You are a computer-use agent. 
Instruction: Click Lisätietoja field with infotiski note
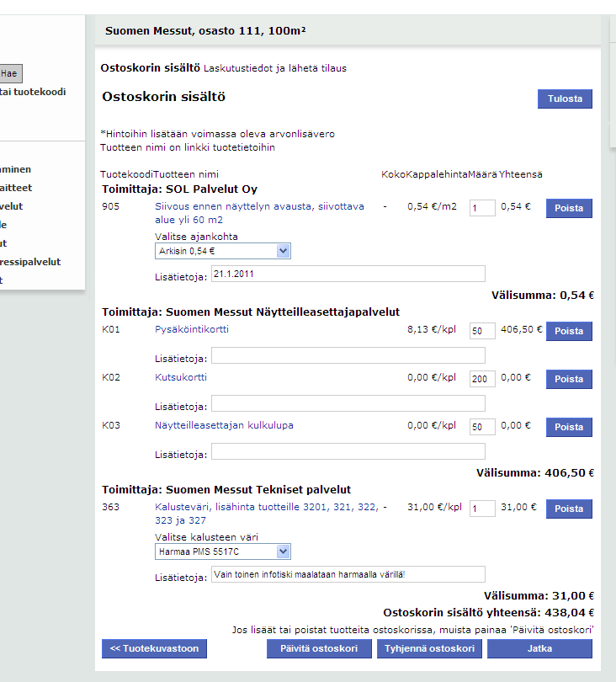(x=348, y=574)
